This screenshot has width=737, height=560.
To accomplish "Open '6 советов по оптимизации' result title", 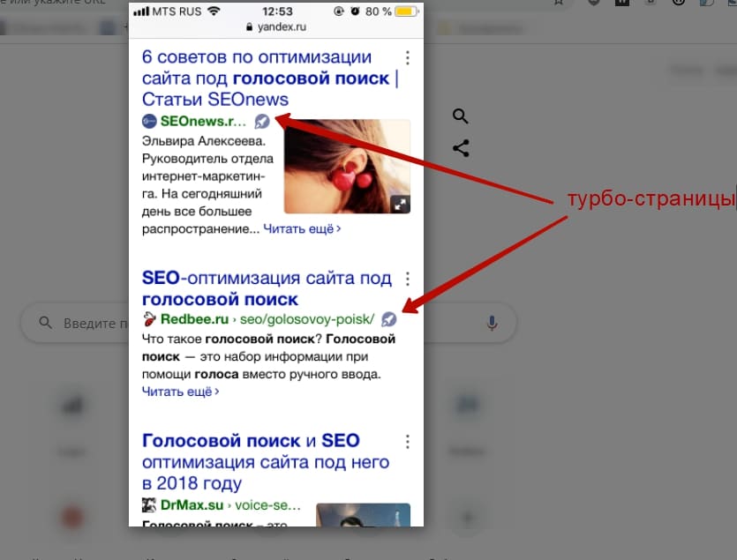I will tap(270, 78).
